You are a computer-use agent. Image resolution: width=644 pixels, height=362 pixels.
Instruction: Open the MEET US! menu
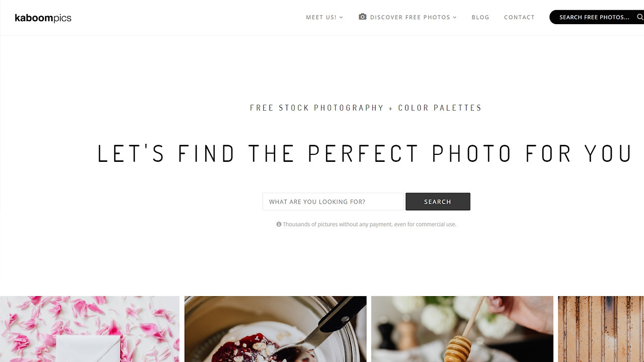(325, 17)
